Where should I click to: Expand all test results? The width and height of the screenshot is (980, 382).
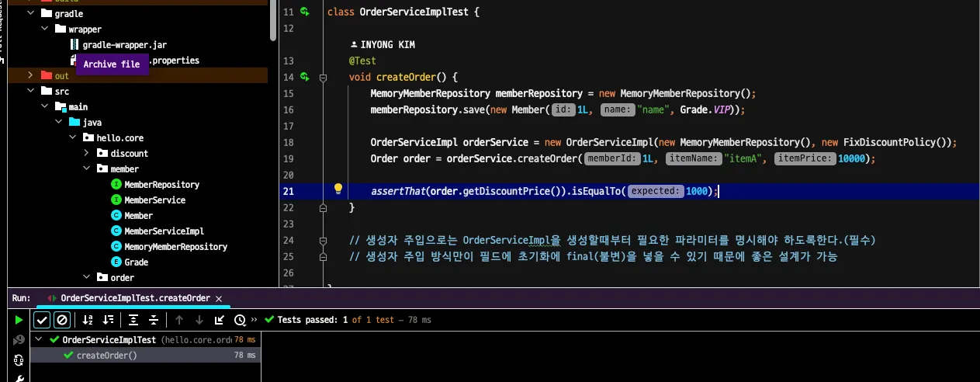(133, 320)
